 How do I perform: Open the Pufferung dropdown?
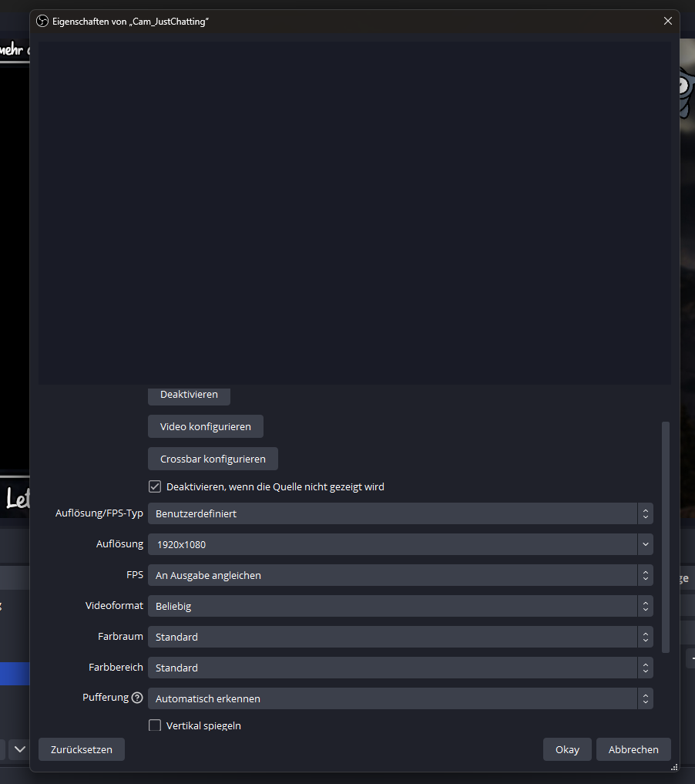point(400,698)
